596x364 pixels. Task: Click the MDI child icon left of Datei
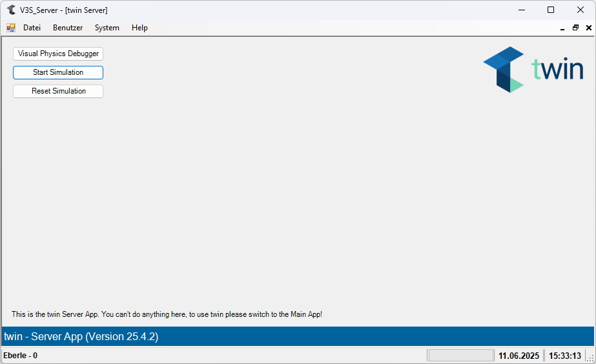[10, 28]
